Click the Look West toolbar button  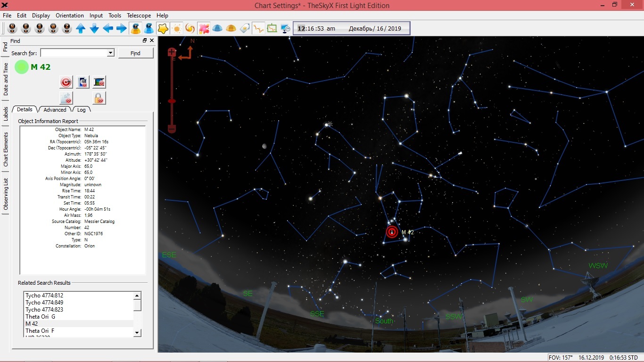(x=53, y=28)
